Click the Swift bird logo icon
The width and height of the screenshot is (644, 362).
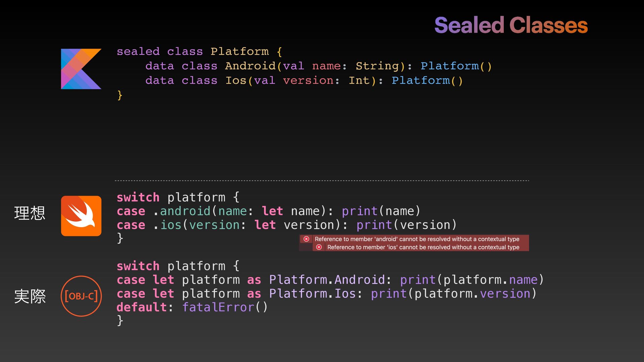(x=81, y=216)
